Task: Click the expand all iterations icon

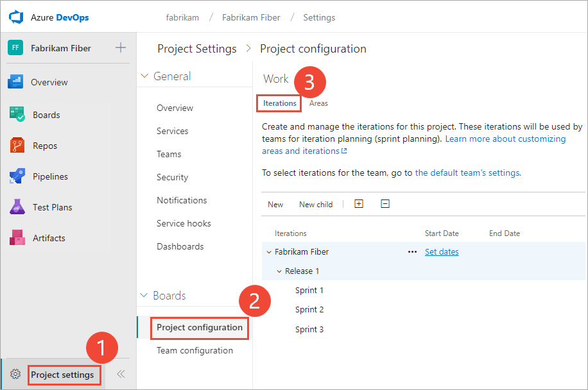Action: click(x=359, y=204)
